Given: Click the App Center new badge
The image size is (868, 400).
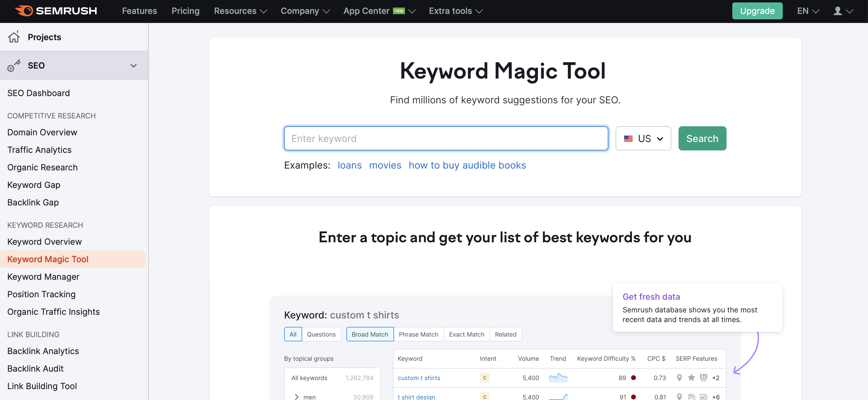Looking at the screenshot, I should pos(399,11).
